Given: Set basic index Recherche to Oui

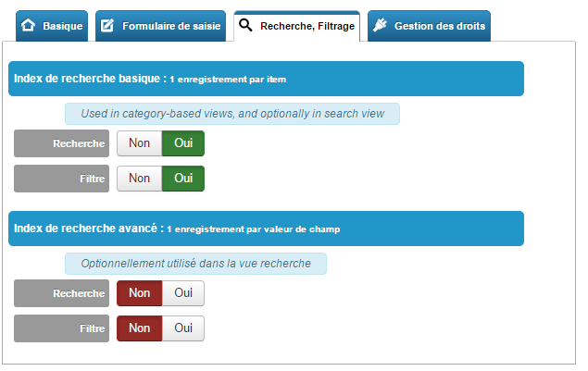Looking at the screenshot, I should (183, 143).
